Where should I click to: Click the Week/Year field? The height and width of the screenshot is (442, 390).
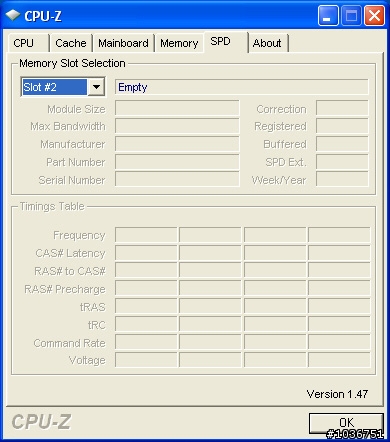tap(342, 179)
